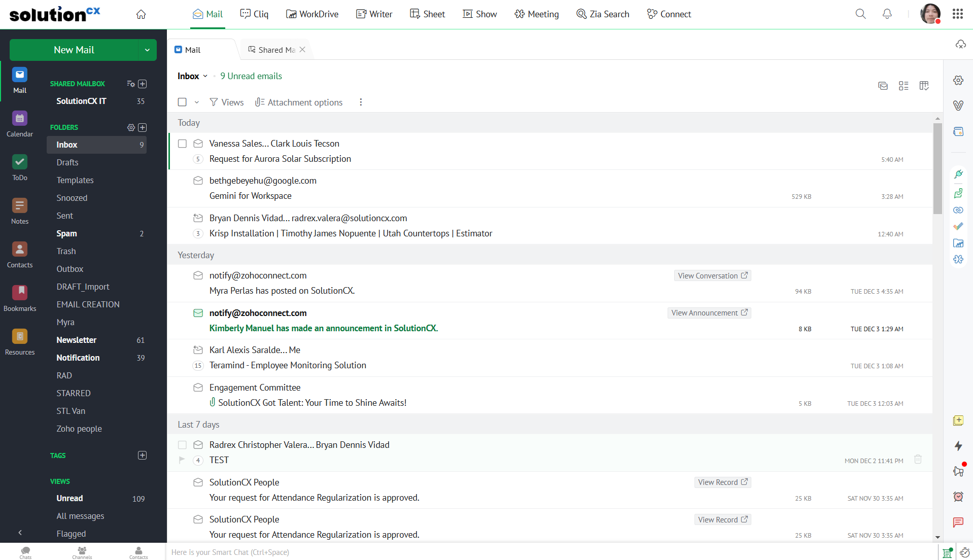Screen dimensions: 973x560
Task: Open the Bookmarks app in left sidebar
Action: [20, 299]
